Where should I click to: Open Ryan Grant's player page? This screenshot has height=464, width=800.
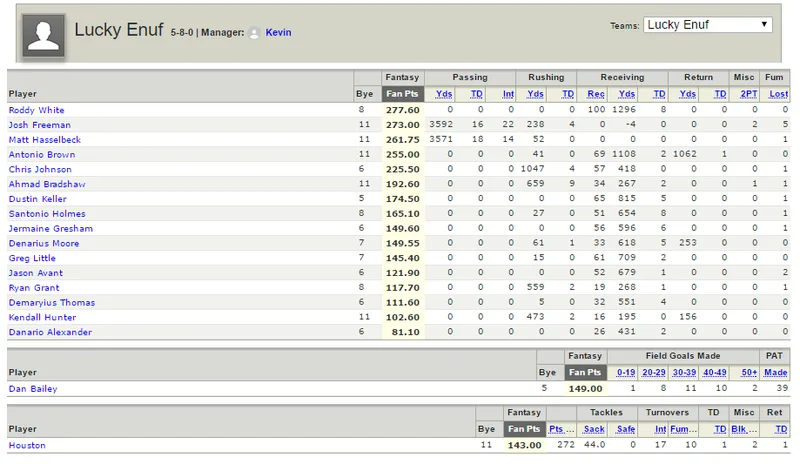[34, 287]
